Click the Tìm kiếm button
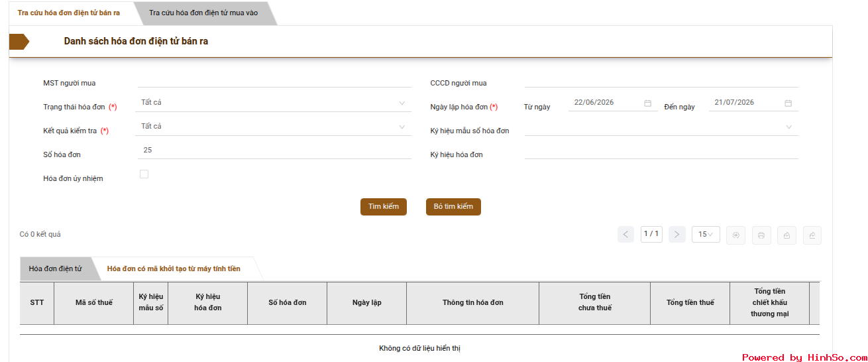 [384, 206]
